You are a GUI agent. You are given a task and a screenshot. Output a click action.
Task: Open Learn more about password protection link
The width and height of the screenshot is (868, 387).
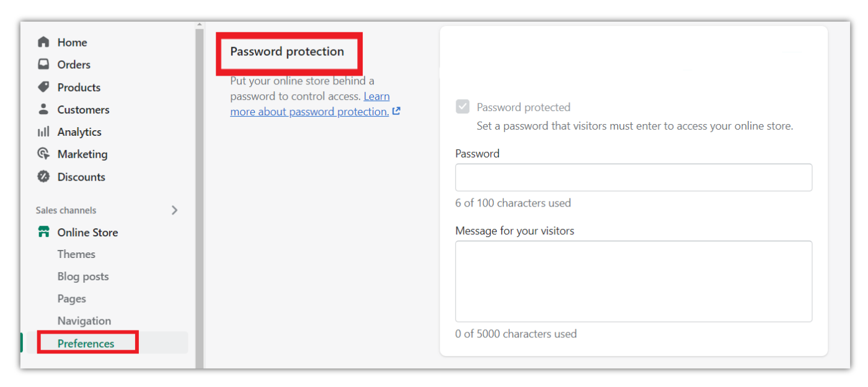point(309,112)
